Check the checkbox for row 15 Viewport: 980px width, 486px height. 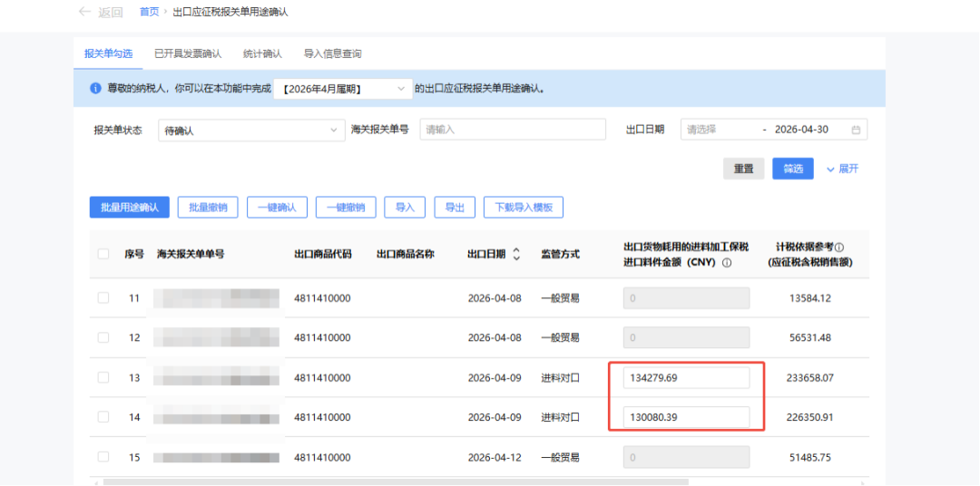point(103,457)
